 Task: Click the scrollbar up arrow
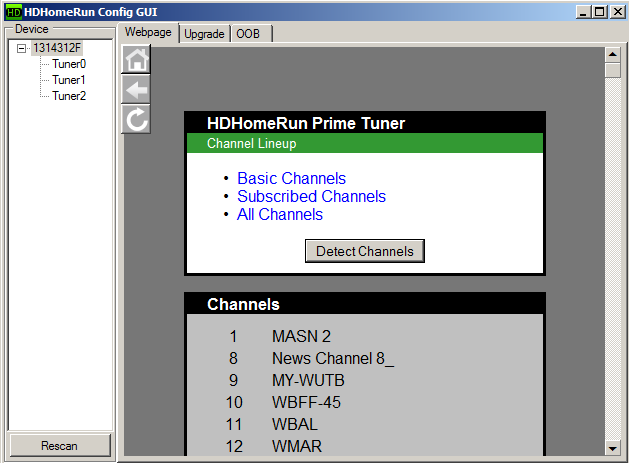613,55
